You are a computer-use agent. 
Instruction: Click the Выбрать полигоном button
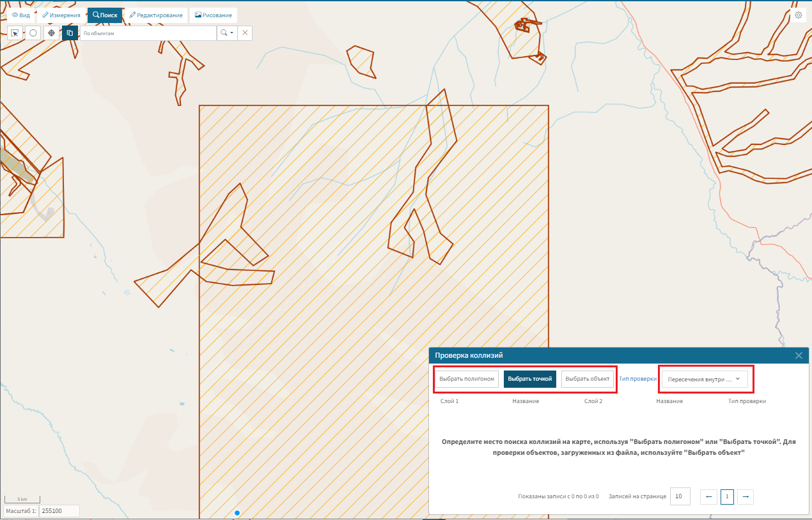pos(467,379)
